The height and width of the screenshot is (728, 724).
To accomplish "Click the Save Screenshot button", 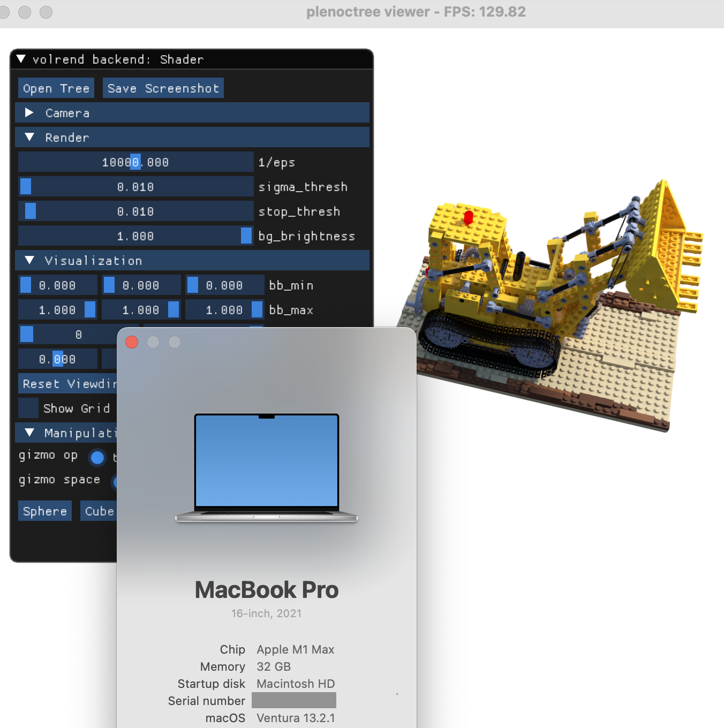I will pos(163,88).
